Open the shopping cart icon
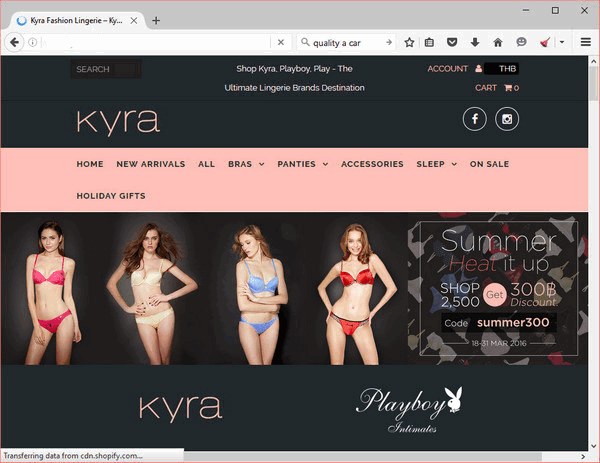The image size is (600, 463). click(509, 88)
